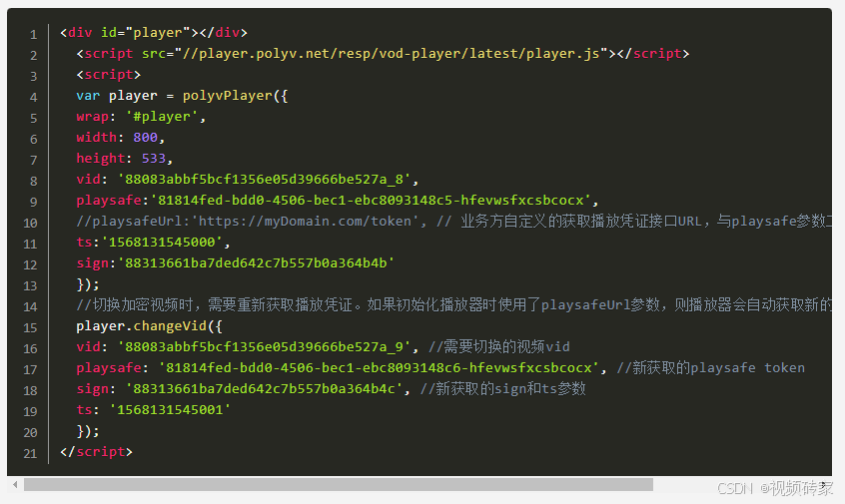Click the ts value '1568131545001'
The height and width of the screenshot is (504, 845).
click(170, 410)
